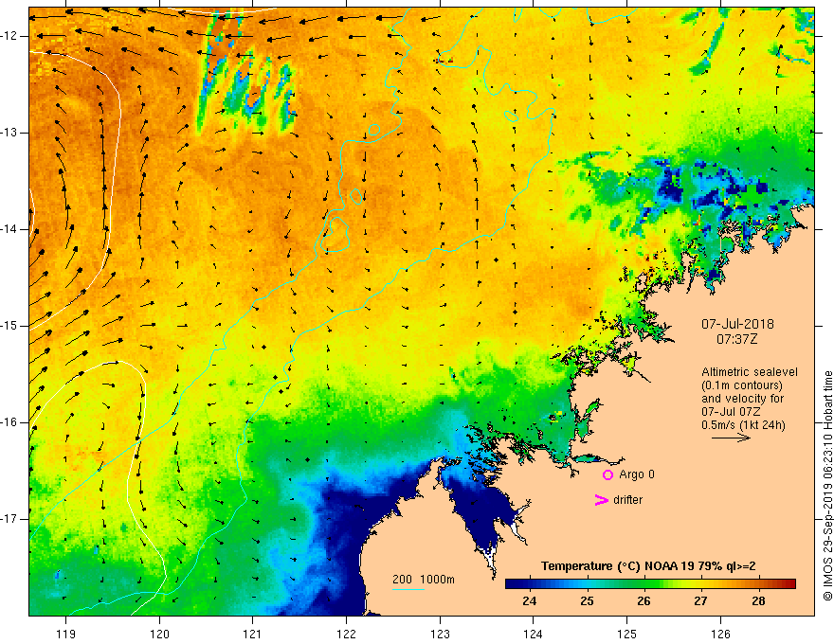
Task: Click the date text 07-Jul-2018
Action: coord(737,324)
